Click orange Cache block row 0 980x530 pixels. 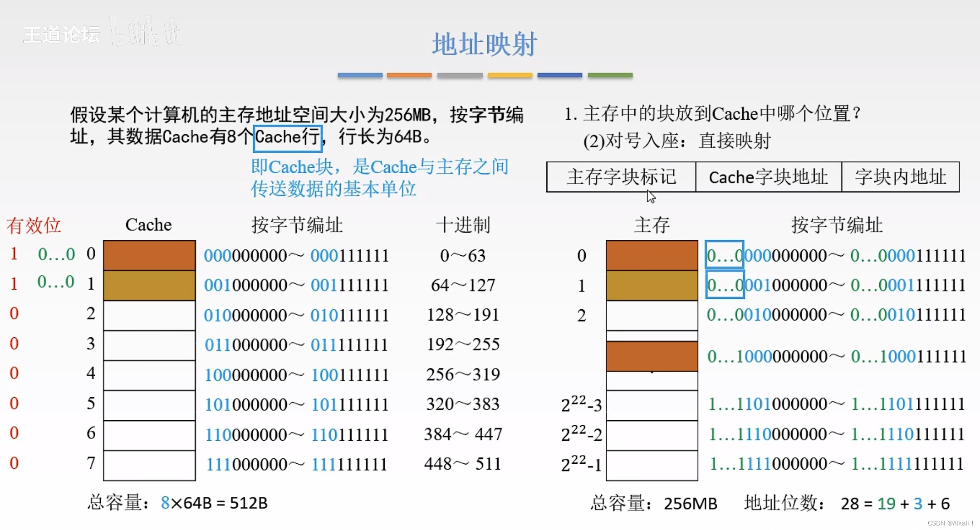tap(149, 255)
